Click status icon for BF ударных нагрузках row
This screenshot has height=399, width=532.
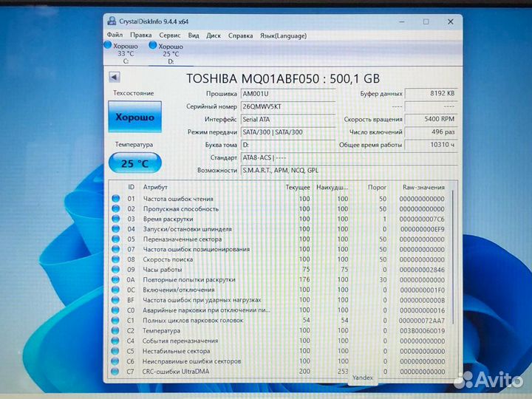tap(116, 300)
